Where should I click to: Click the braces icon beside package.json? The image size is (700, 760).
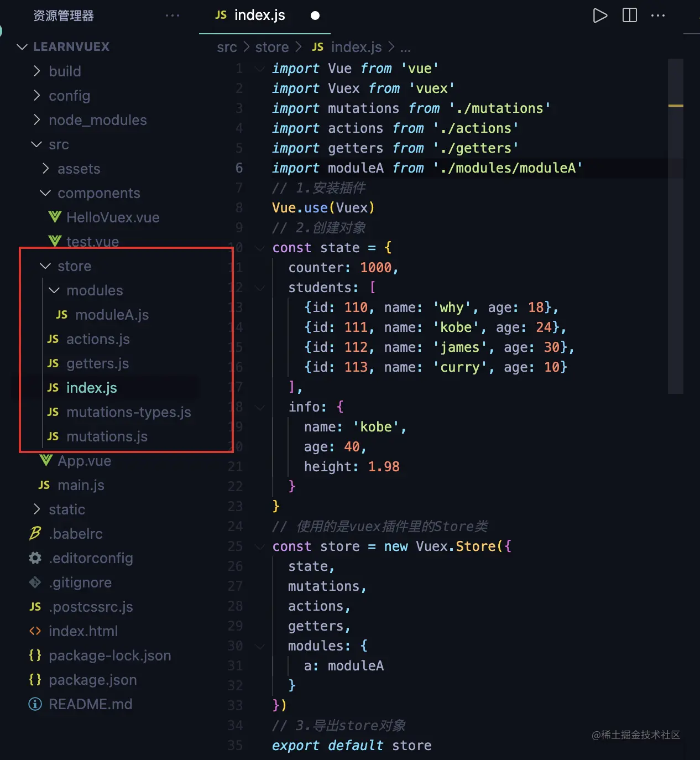[35, 680]
